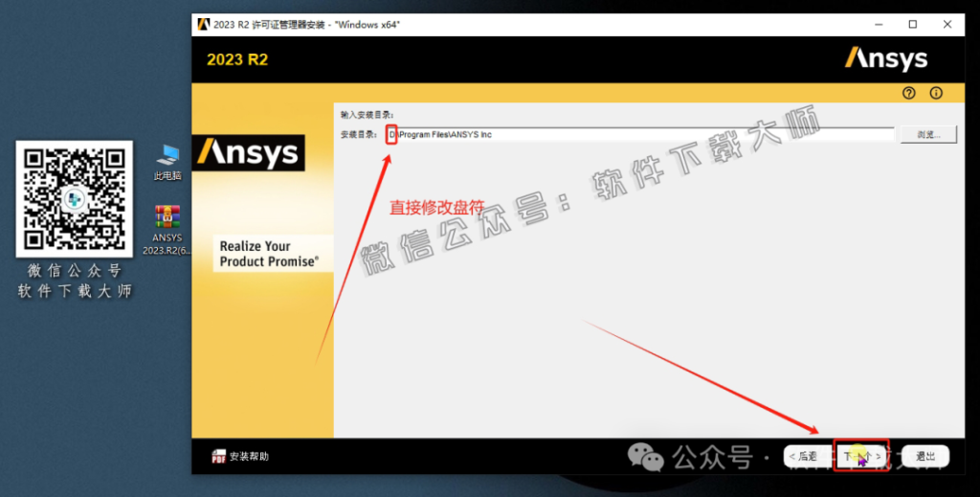Maximize the installer window

pos(912,24)
